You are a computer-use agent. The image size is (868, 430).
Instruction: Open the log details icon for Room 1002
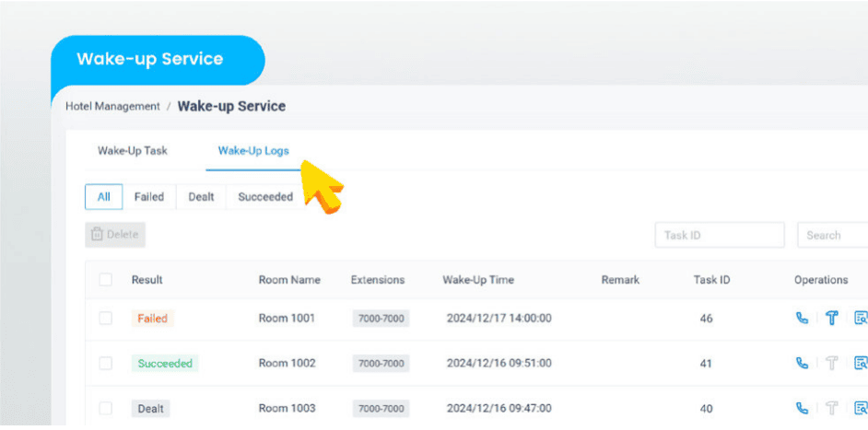click(861, 363)
